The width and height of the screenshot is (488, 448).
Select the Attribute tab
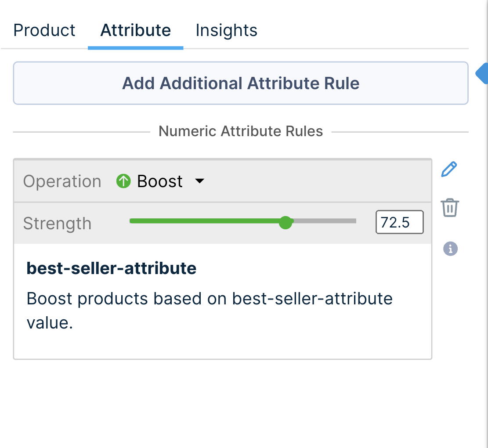coord(136,30)
